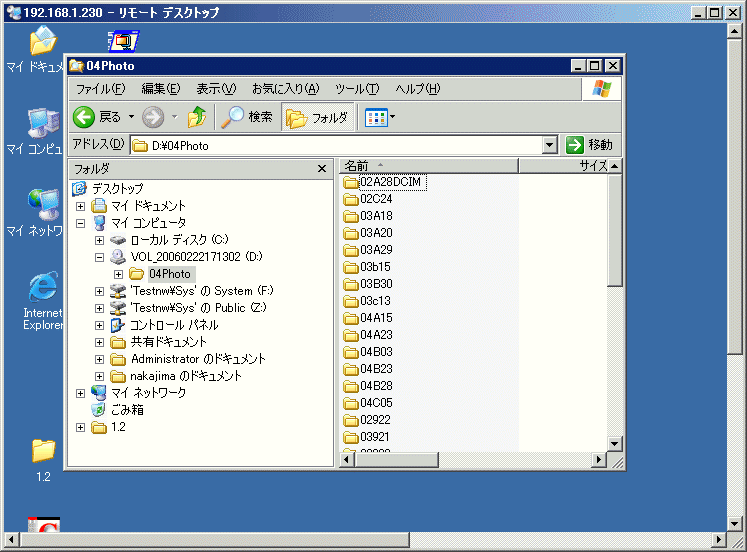Select ローカル ディスク (C:) drive icon

tap(118, 240)
